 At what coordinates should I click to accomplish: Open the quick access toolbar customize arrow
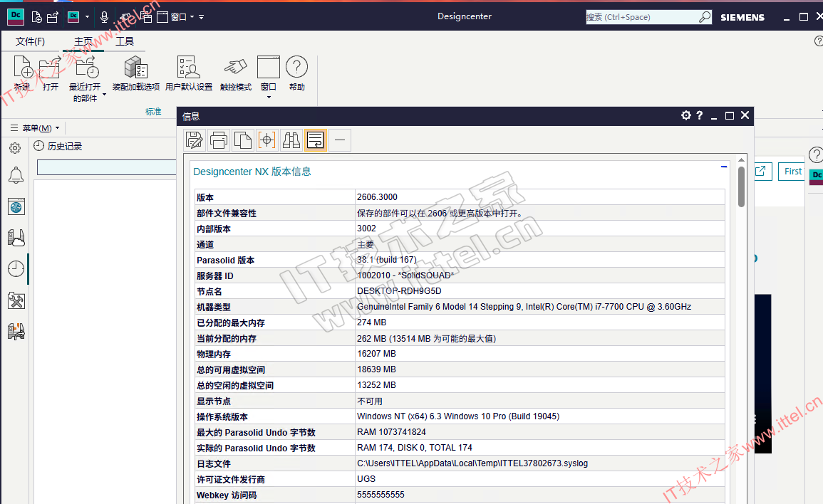[x=201, y=17]
